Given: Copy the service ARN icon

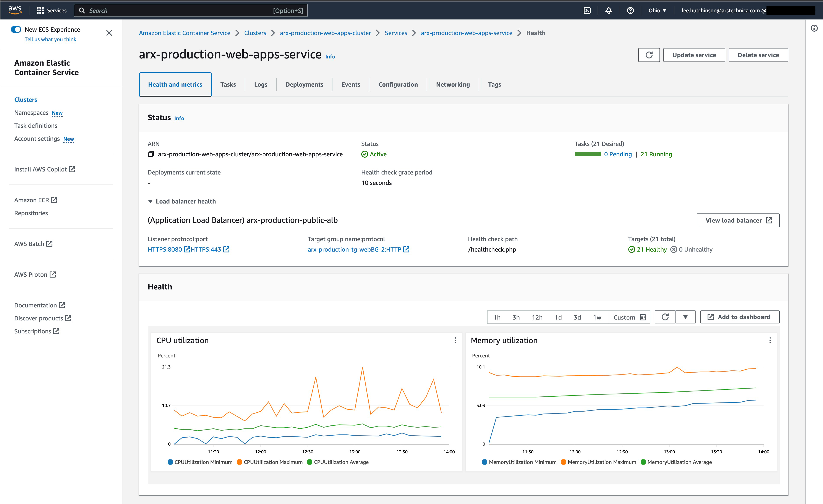Looking at the screenshot, I should pos(151,154).
